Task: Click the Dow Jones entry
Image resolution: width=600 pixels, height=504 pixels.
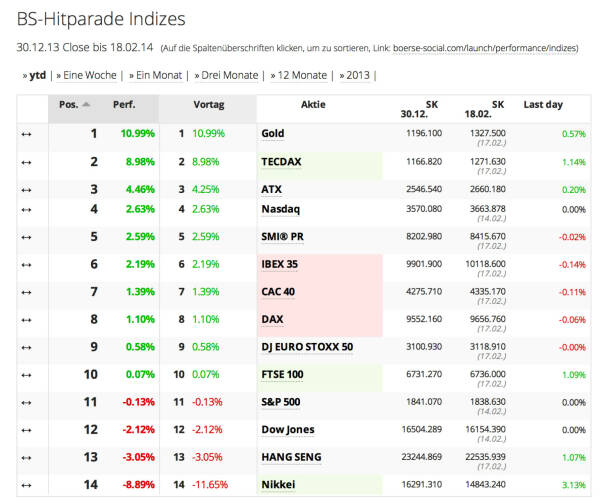Action: [x=287, y=430]
